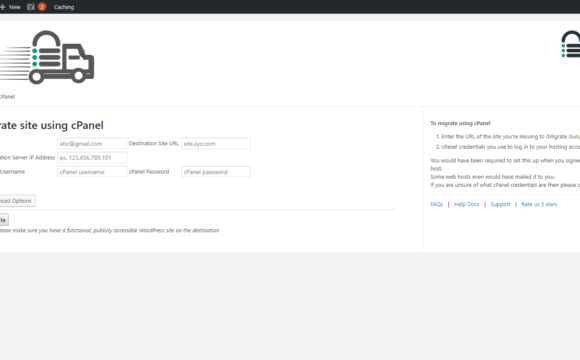
Task: Select the 'To migrate using cPanel' heading text
Action: click(460, 123)
